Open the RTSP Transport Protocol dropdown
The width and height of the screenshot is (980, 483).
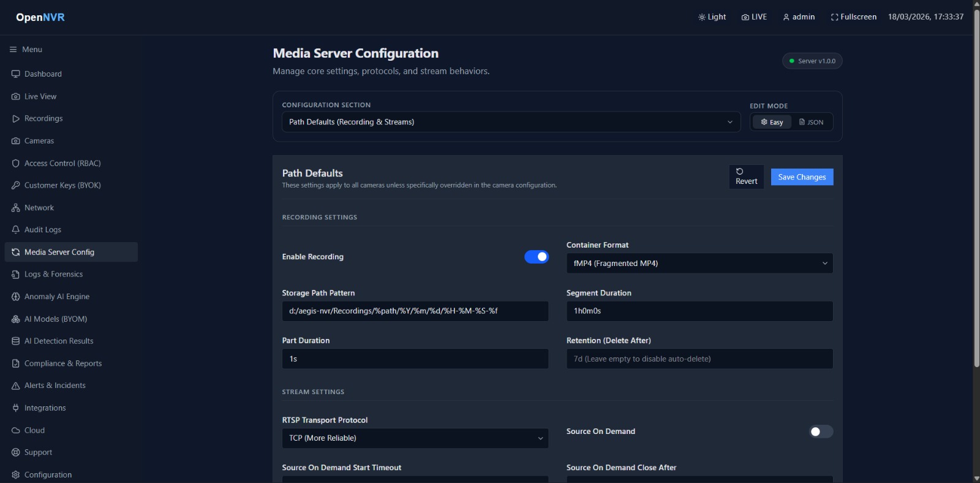click(415, 438)
